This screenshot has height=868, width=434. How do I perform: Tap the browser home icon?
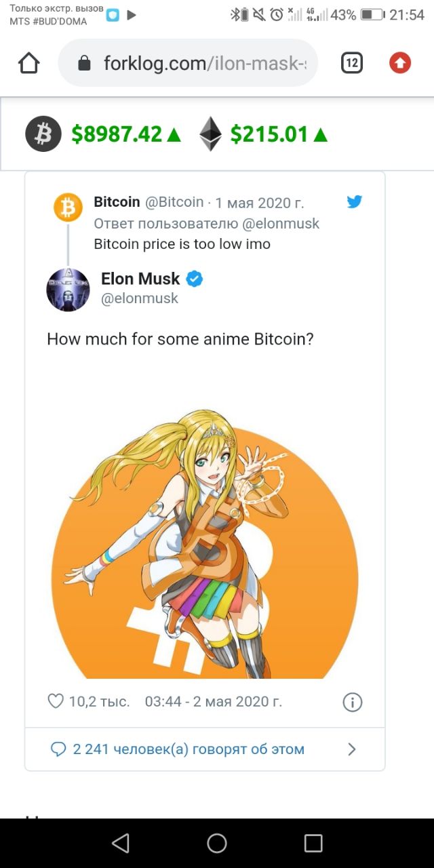click(x=29, y=63)
